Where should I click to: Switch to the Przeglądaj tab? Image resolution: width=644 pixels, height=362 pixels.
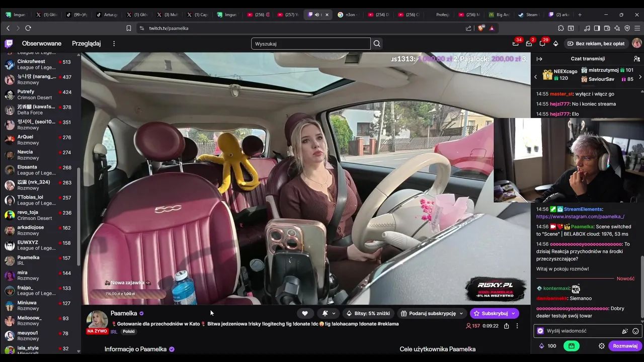tap(87, 44)
